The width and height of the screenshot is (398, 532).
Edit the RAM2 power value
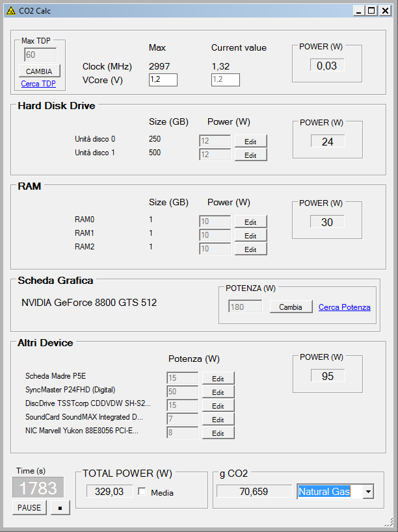pos(250,249)
